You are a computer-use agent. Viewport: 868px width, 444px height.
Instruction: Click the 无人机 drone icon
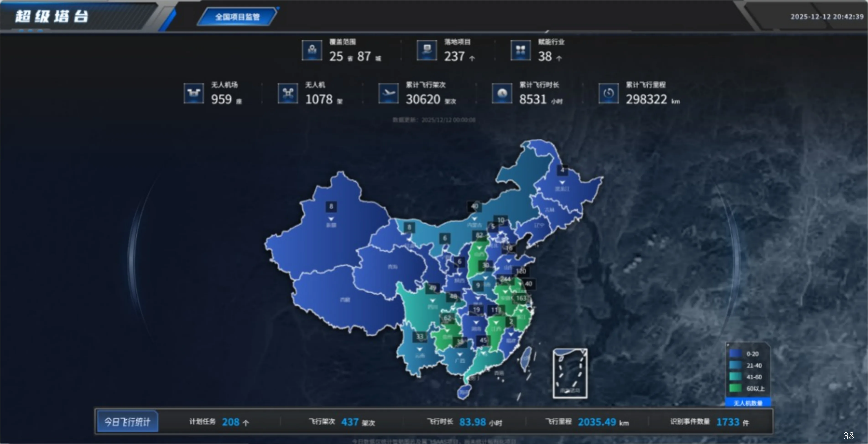(288, 93)
